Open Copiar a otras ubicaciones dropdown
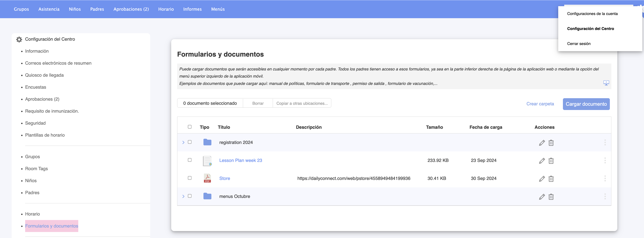 pos(302,103)
